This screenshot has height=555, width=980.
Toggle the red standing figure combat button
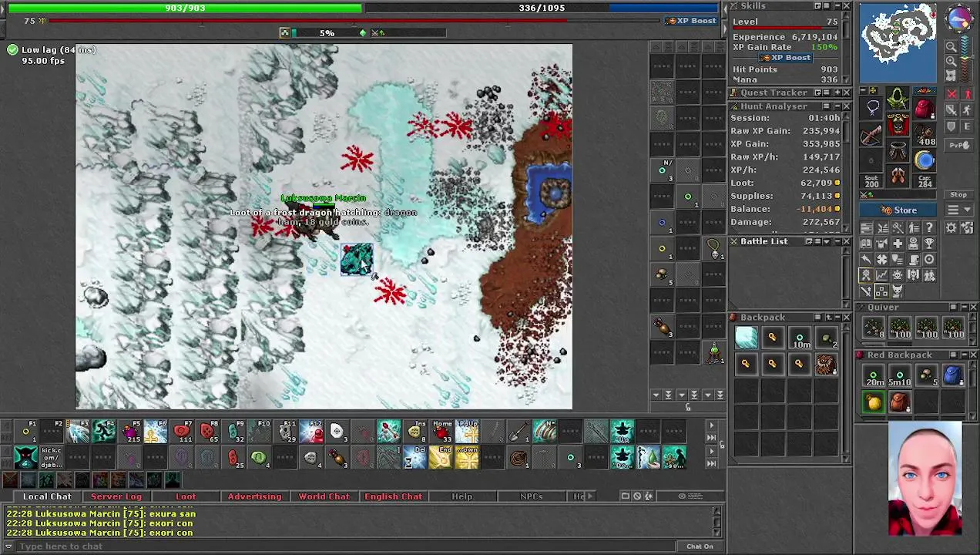[x=968, y=93]
